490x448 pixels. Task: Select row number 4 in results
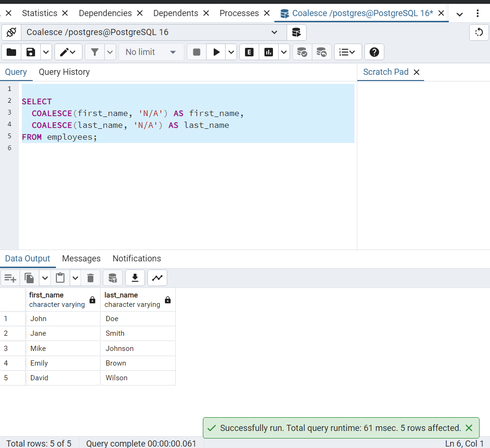12,363
